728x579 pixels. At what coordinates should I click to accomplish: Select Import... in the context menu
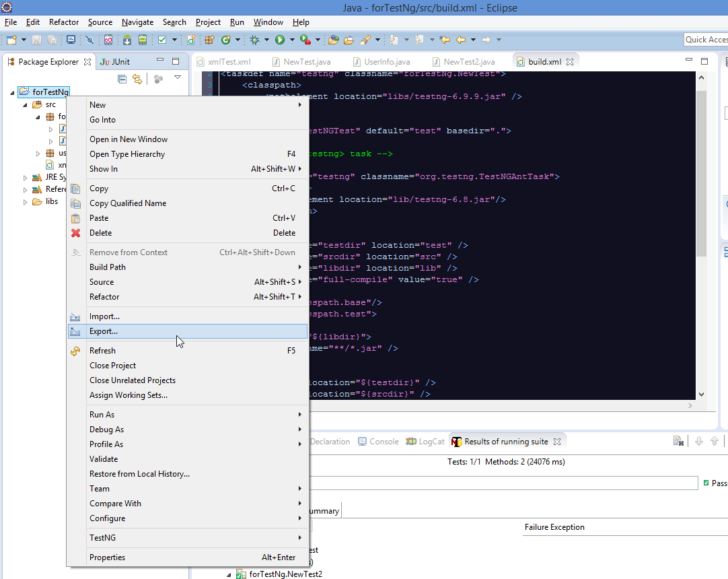click(188, 316)
